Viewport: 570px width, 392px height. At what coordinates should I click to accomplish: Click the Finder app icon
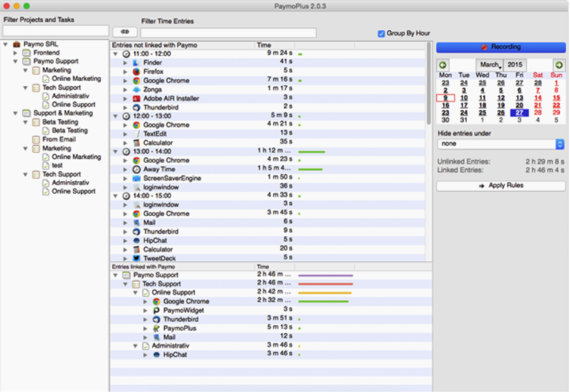pos(136,62)
